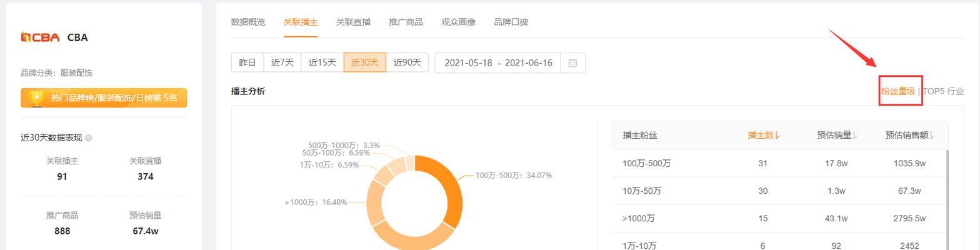Click the 播主粉丝 column header

[640, 135]
